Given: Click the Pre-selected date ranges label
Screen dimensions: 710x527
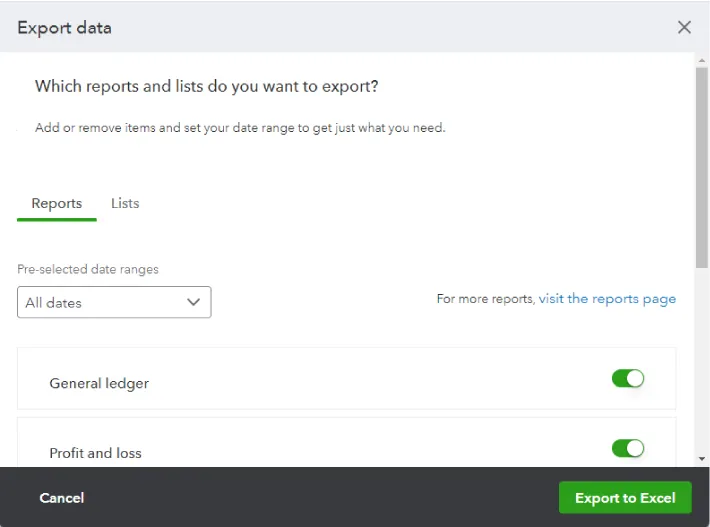Looking at the screenshot, I should pos(88,269).
